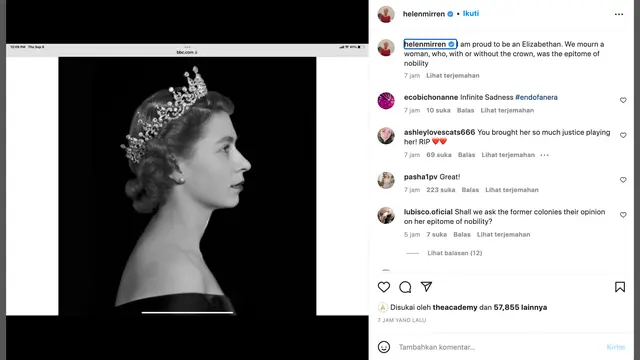This screenshot has height=360, width=640.
Task: Reply to lubisco.oficial with Balas
Action: coord(462,234)
